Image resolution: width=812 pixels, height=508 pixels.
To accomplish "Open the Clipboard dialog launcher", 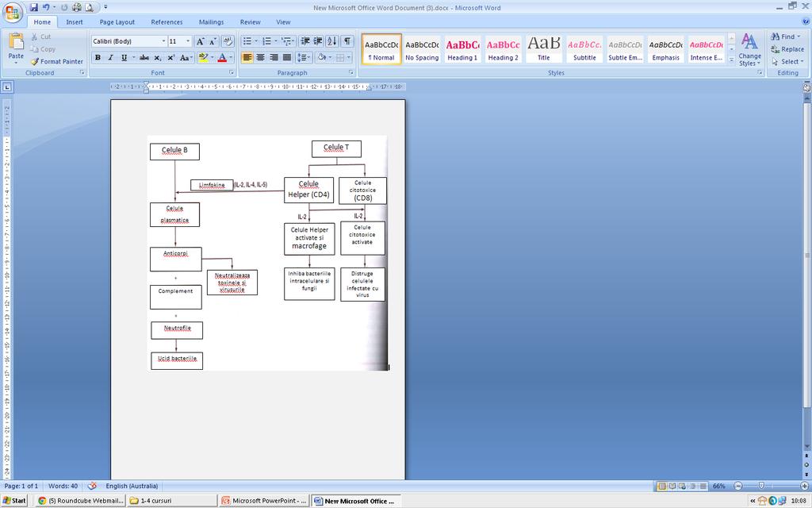I will coord(82,73).
